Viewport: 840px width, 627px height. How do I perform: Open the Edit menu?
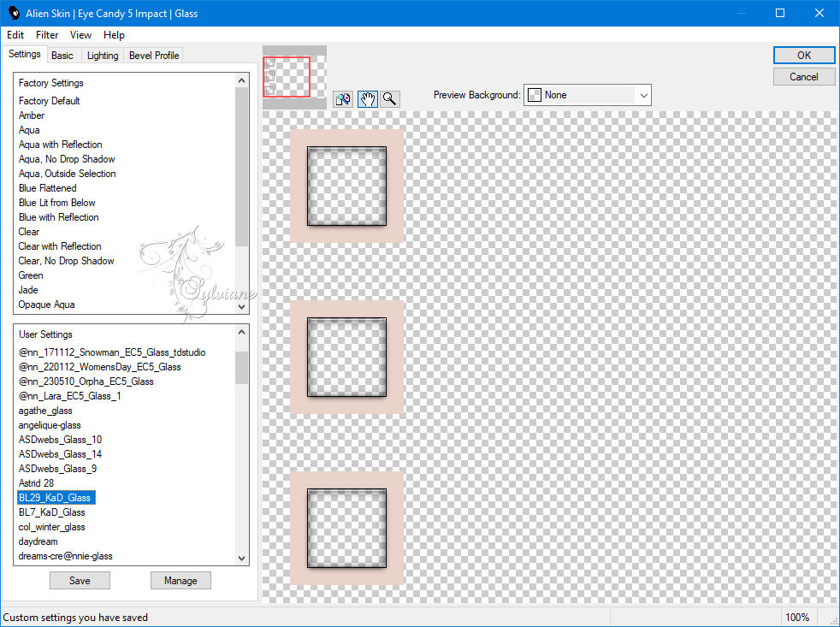pos(15,35)
